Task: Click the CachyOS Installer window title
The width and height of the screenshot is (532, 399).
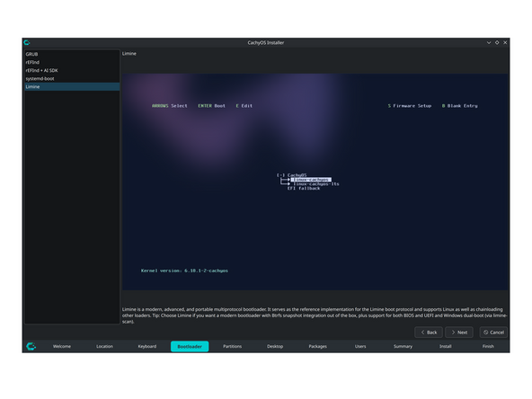Action: click(266, 43)
